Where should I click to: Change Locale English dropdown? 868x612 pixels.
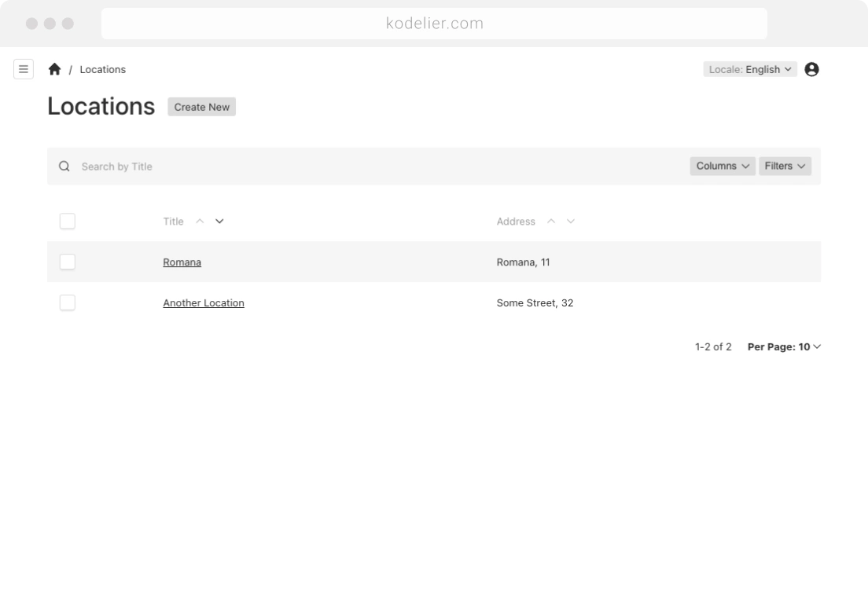(750, 69)
